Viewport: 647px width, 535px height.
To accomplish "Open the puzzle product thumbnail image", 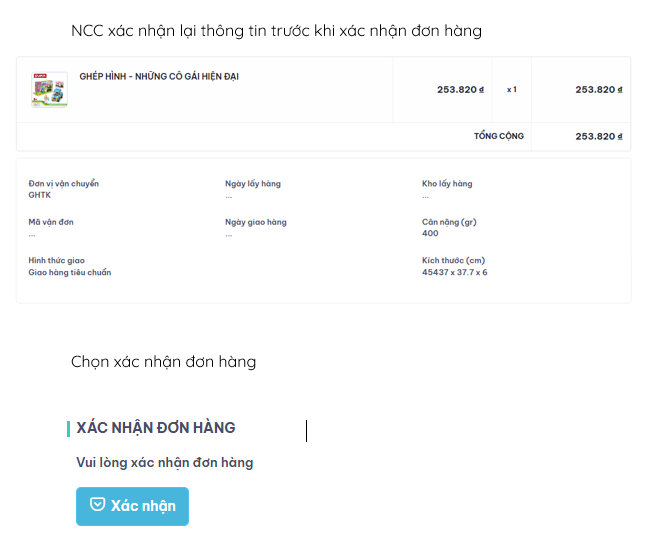I will pyautogui.click(x=49, y=89).
